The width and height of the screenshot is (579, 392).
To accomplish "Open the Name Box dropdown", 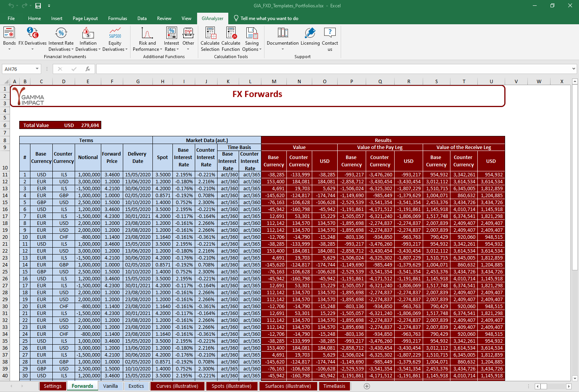I will [37, 69].
